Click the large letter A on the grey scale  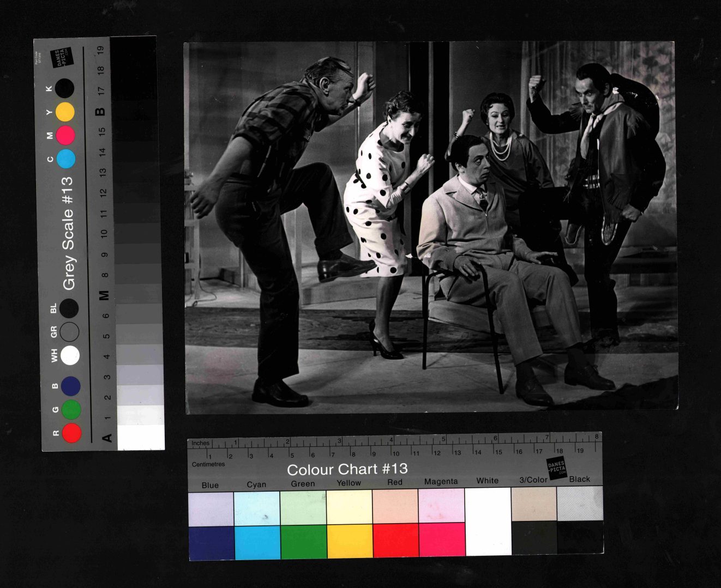(x=107, y=437)
